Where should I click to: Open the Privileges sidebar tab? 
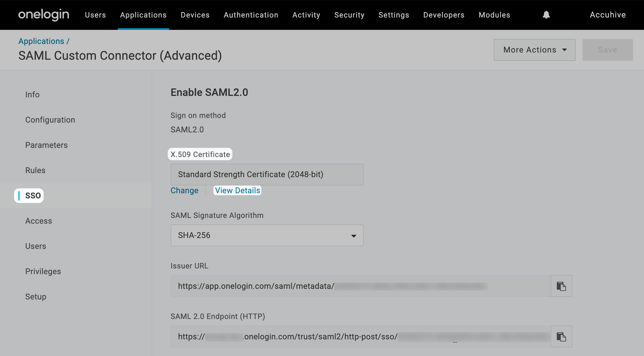(43, 271)
